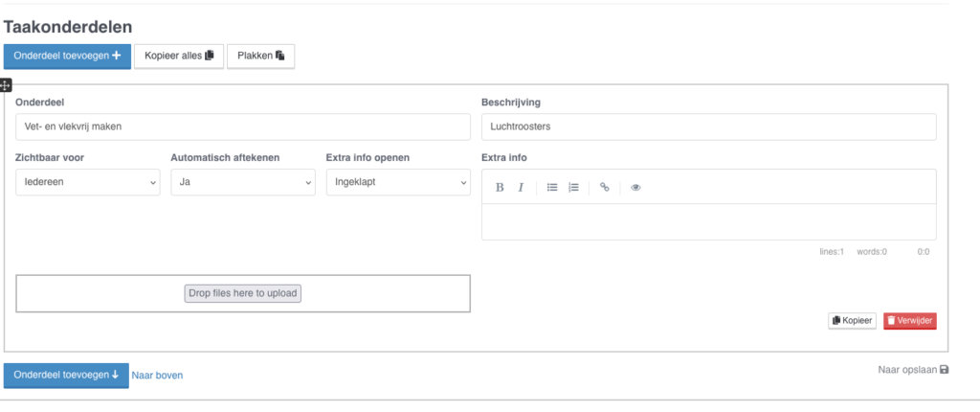Follow the Naar boven link

[157, 376]
